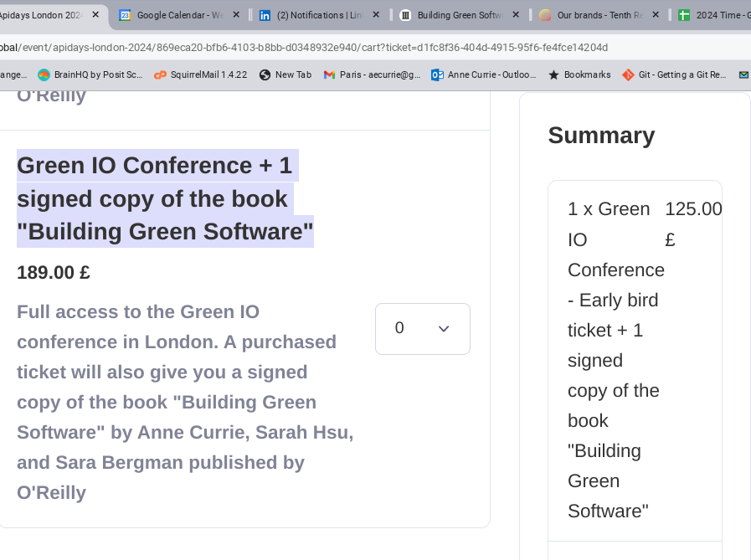Switch to the 2024 Time spreadsheet tab
Screen dimensions: 751x560
pyautogui.click(x=713, y=15)
